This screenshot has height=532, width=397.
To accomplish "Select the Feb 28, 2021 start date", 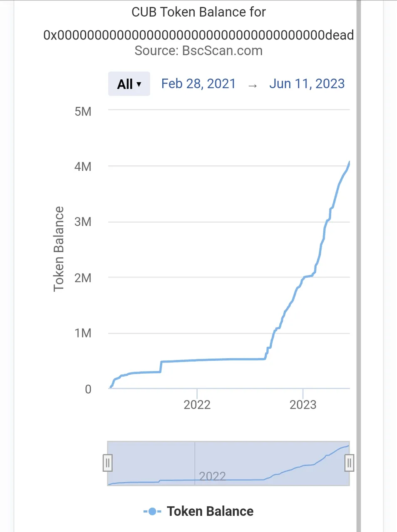I will 198,84.
